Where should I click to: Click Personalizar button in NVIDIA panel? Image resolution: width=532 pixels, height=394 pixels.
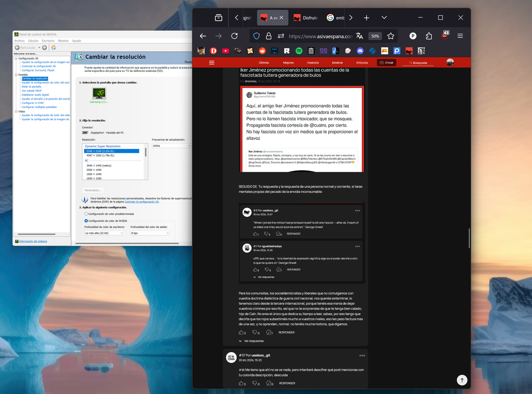click(93, 190)
